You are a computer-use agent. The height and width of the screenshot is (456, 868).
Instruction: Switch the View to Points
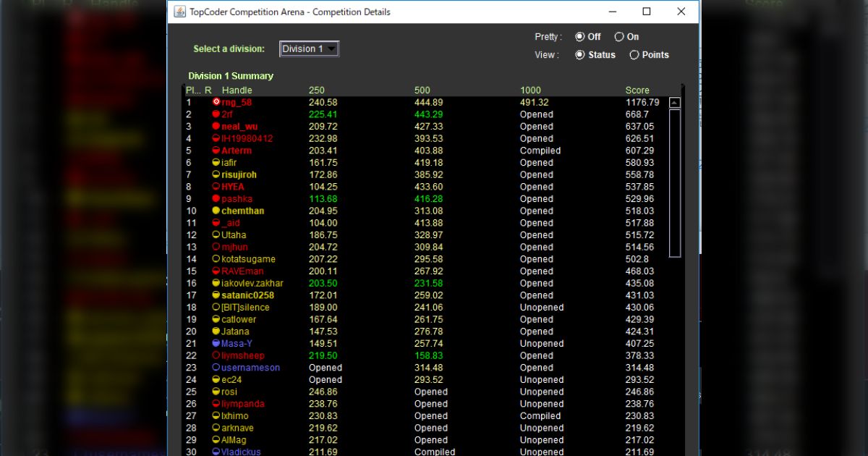(634, 55)
